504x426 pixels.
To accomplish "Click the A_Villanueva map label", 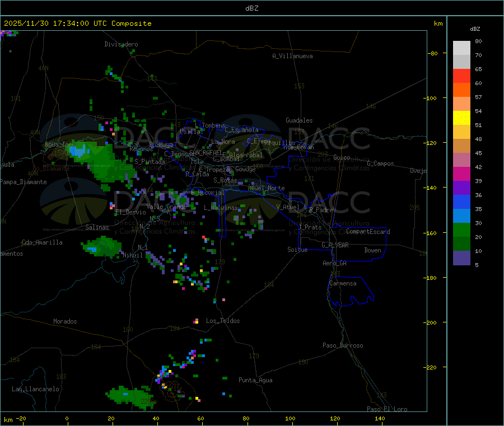I will pos(292,56).
